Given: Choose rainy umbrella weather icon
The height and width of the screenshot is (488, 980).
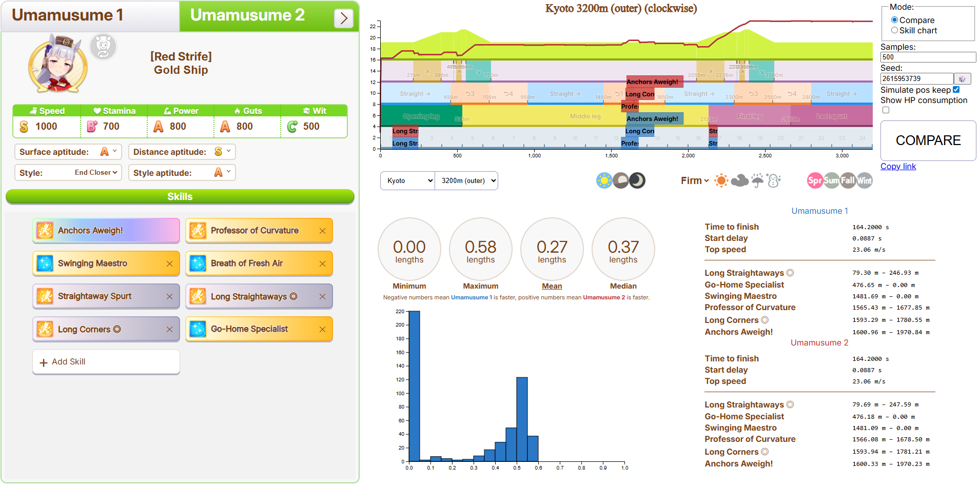Looking at the screenshot, I should tap(757, 180).
